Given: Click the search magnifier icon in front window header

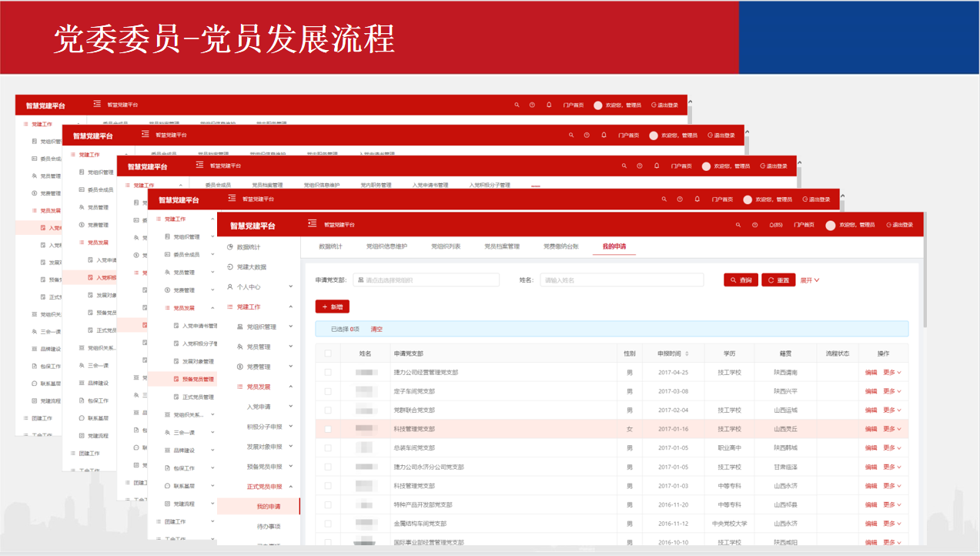Looking at the screenshot, I should click(x=738, y=225).
